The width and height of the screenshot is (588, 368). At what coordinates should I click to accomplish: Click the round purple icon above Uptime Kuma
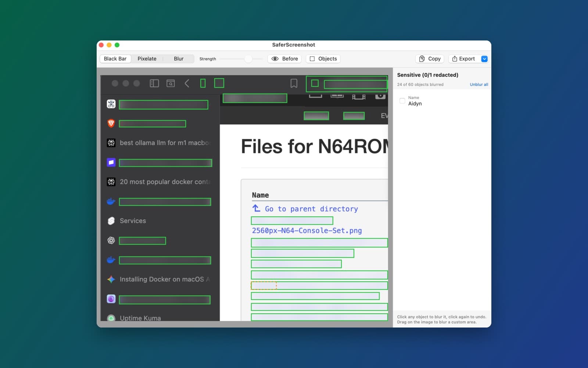click(x=111, y=299)
